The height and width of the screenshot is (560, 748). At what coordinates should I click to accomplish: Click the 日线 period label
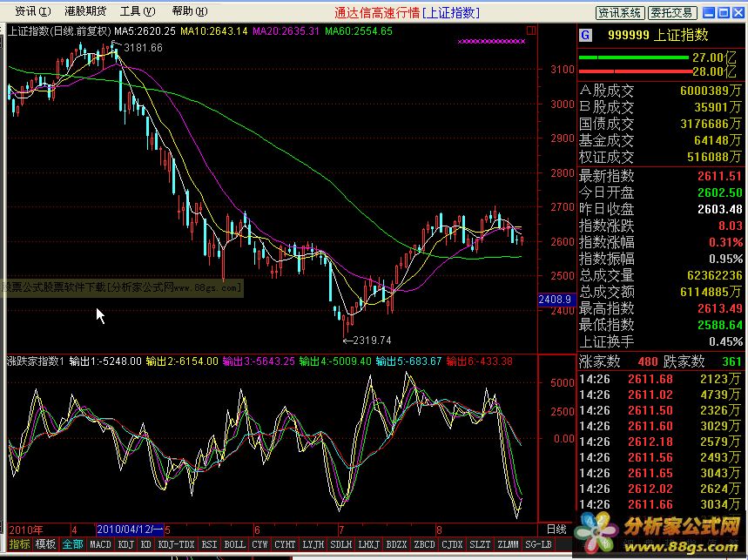(x=556, y=529)
